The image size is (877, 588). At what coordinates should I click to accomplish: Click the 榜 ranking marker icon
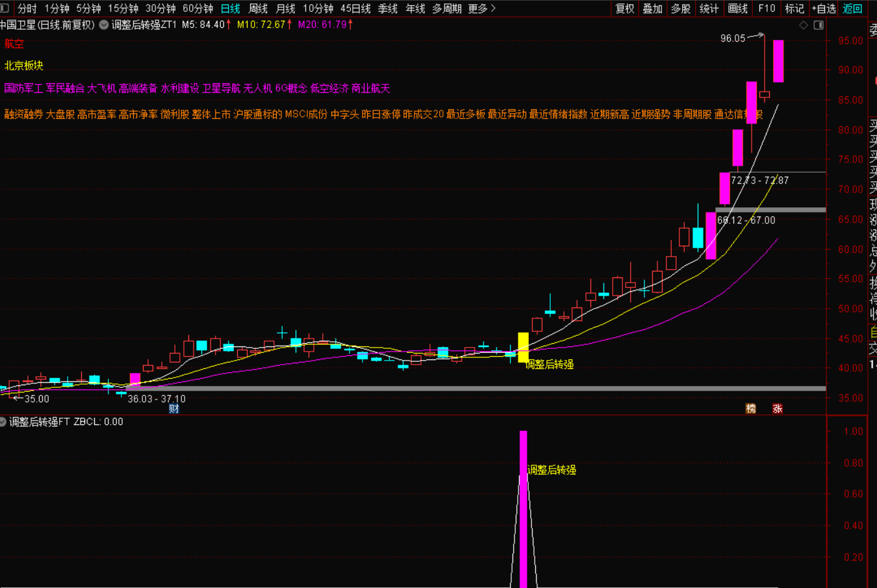[x=751, y=409]
